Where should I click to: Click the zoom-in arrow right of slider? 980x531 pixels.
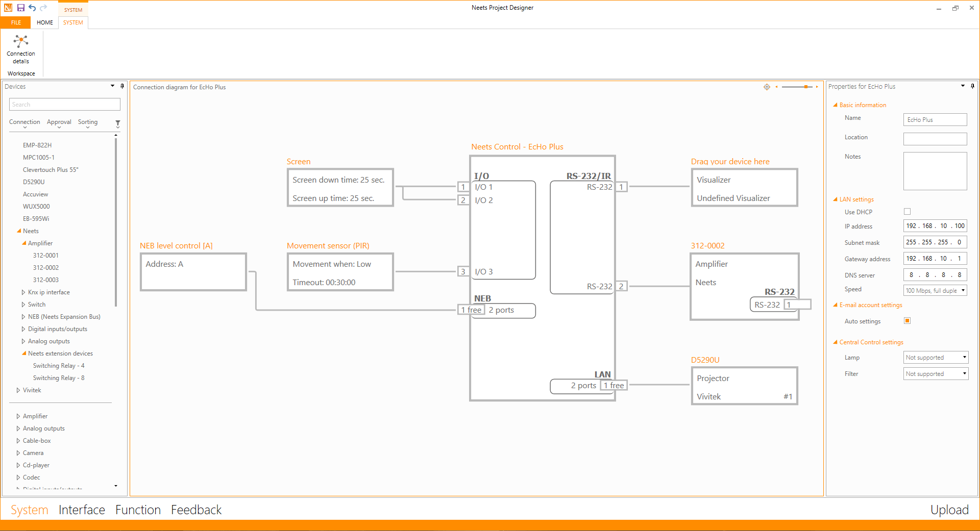817,87
